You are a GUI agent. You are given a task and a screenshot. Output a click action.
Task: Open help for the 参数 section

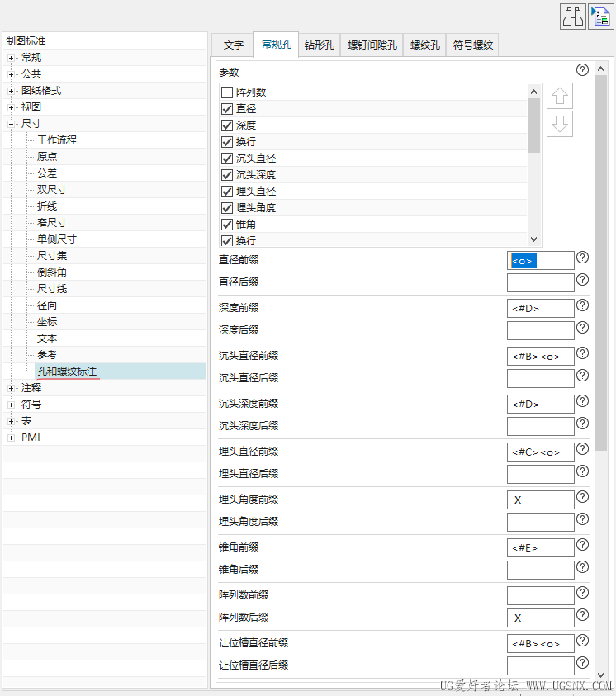tap(582, 69)
